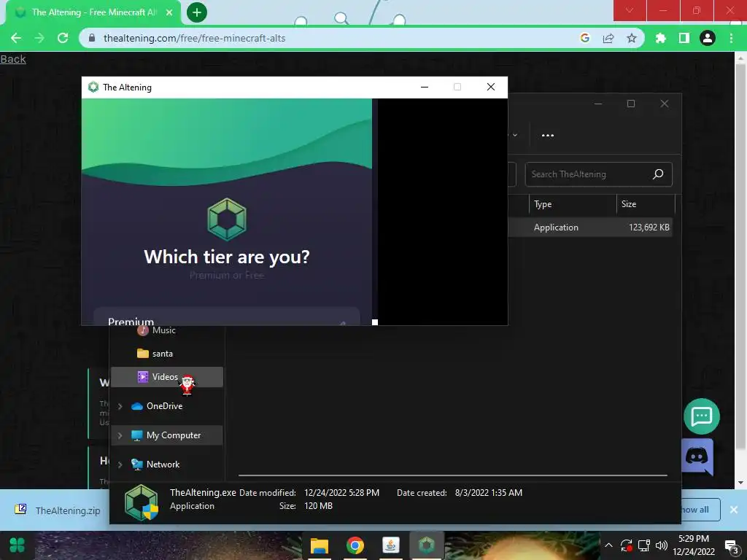Click the Explorer horizontal scrollbar
The height and width of the screenshot is (560, 747).
tap(452, 475)
